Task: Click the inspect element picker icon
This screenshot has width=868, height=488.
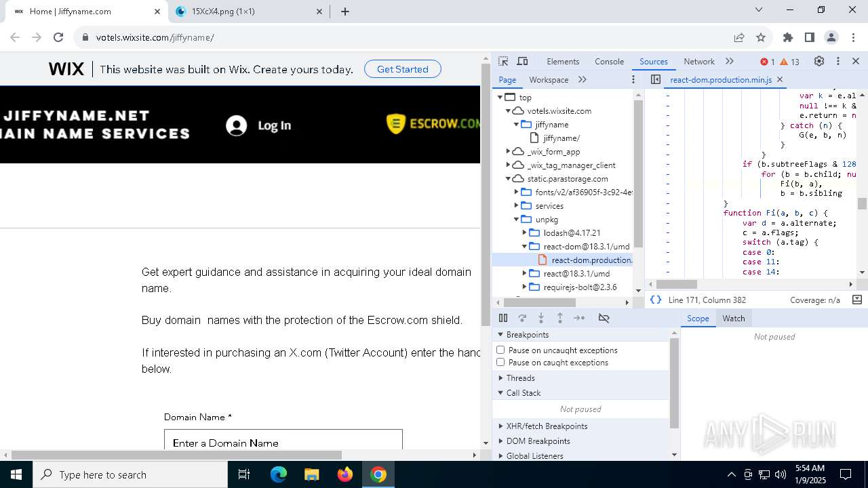Action: coord(503,61)
